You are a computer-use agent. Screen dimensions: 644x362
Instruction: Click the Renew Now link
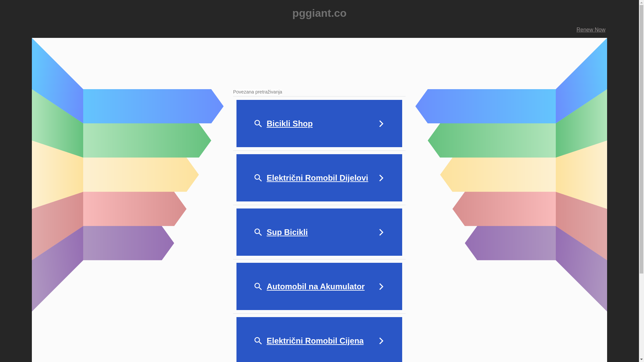click(591, 30)
